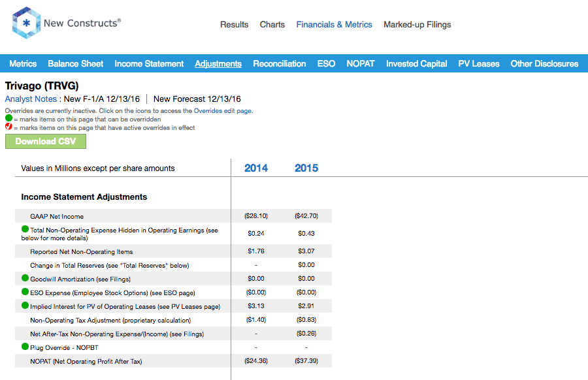Click the ($24.36) NOPAT value for 2014
The image size is (588, 380).
[x=256, y=361]
